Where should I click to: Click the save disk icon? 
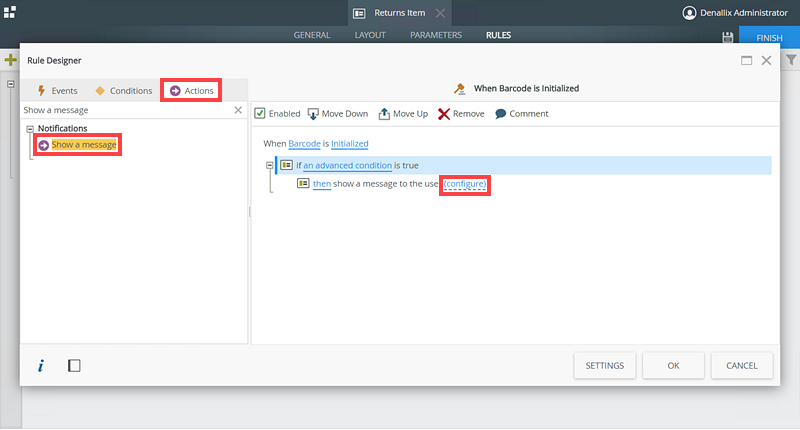point(728,37)
